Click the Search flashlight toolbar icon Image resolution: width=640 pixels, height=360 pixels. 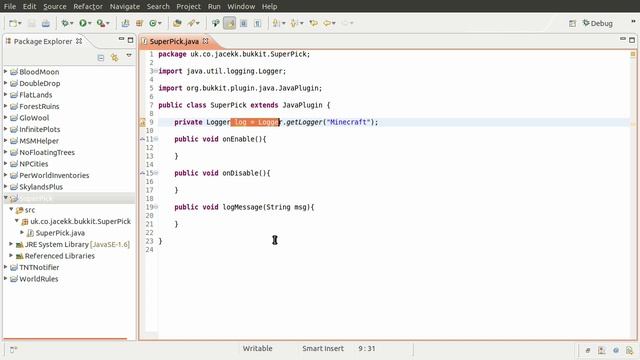(x=191, y=23)
